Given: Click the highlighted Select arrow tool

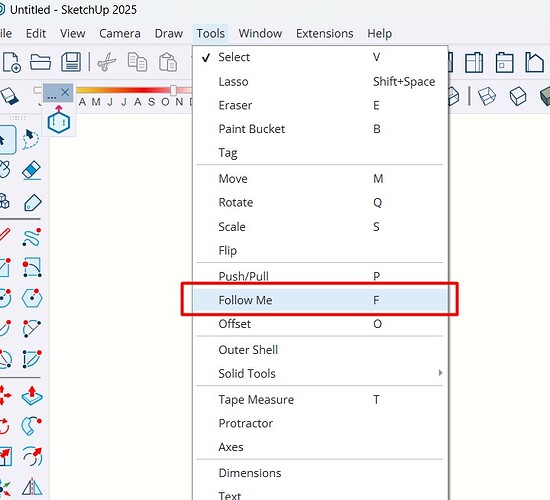Looking at the screenshot, I should coord(6,139).
